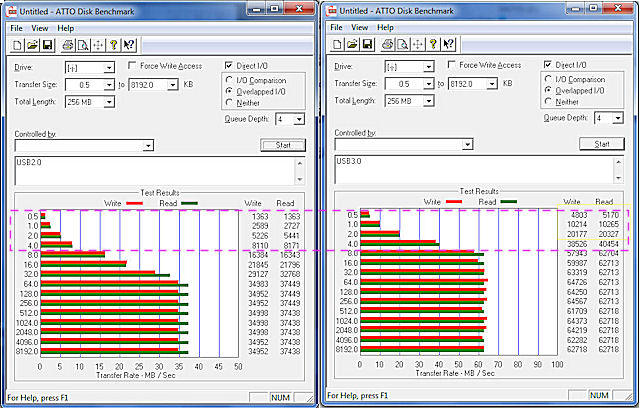Toggle Direct I/O checkbox in USB3.0 window
Image resolution: width=640 pixels, height=408 pixels.
[548, 65]
